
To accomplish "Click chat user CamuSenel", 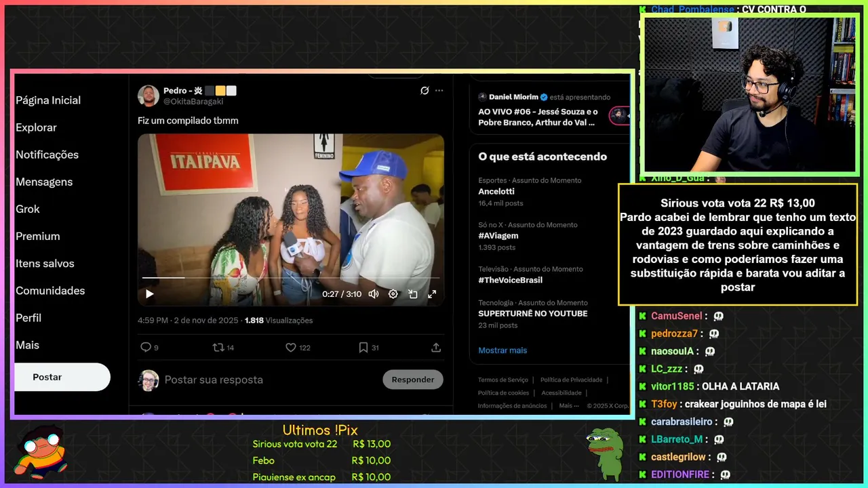I will (677, 317).
